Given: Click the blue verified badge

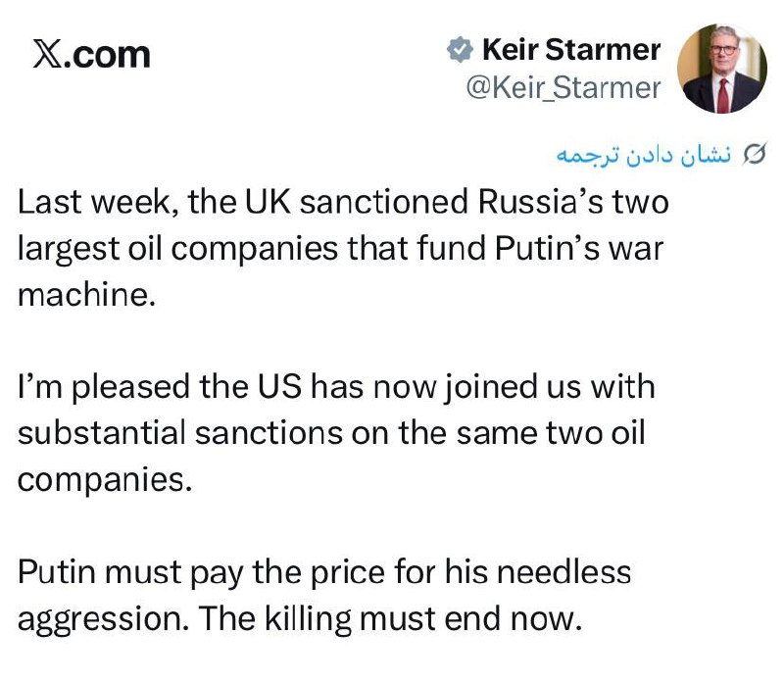Looking at the screenshot, I should pyautogui.click(x=460, y=48).
